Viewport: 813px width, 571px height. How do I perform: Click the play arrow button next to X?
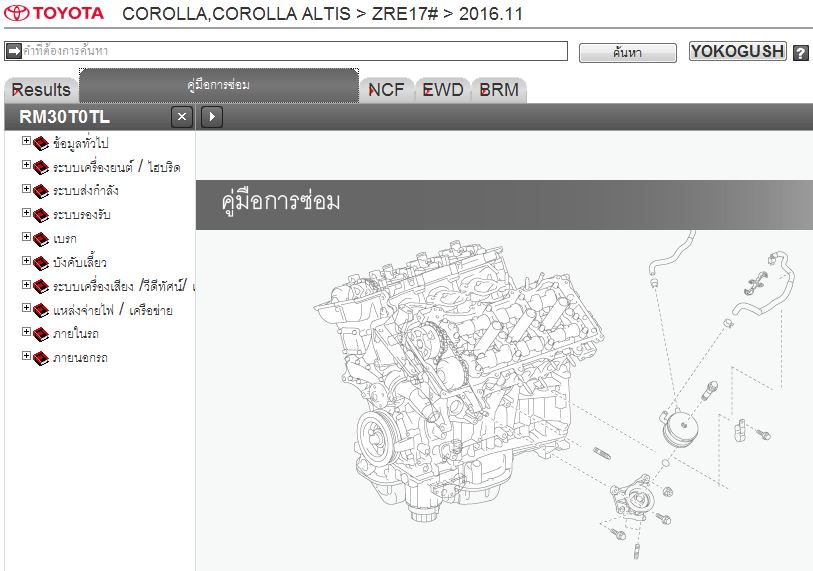(212, 117)
